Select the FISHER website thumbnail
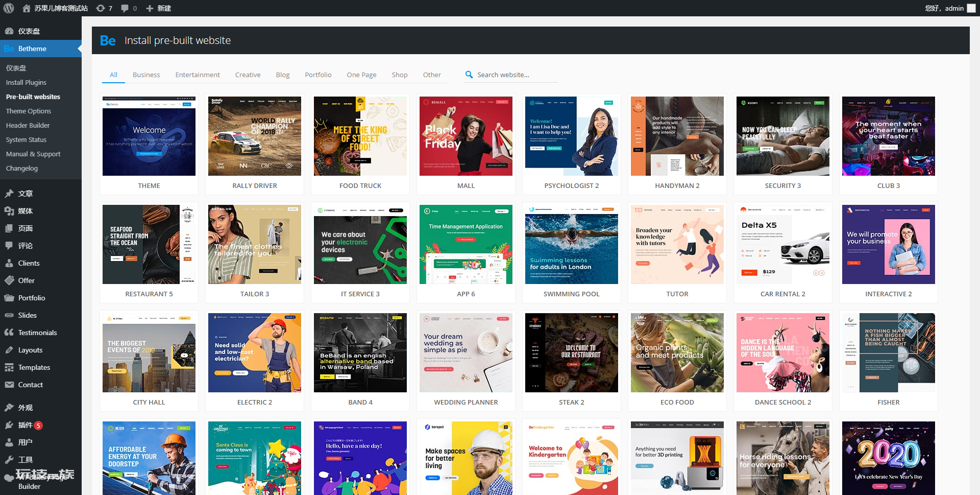This screenshot has height=495, width=980. pos(889,352)
